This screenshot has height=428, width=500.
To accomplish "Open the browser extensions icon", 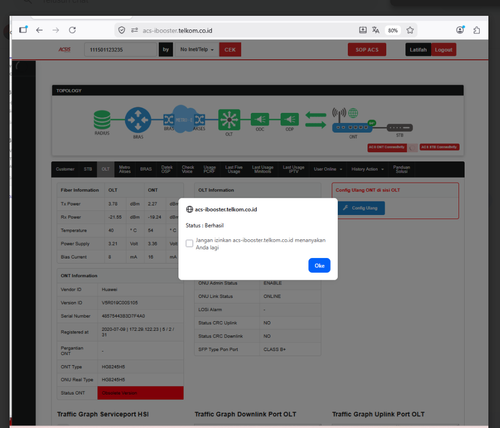I will click(477, 30).
